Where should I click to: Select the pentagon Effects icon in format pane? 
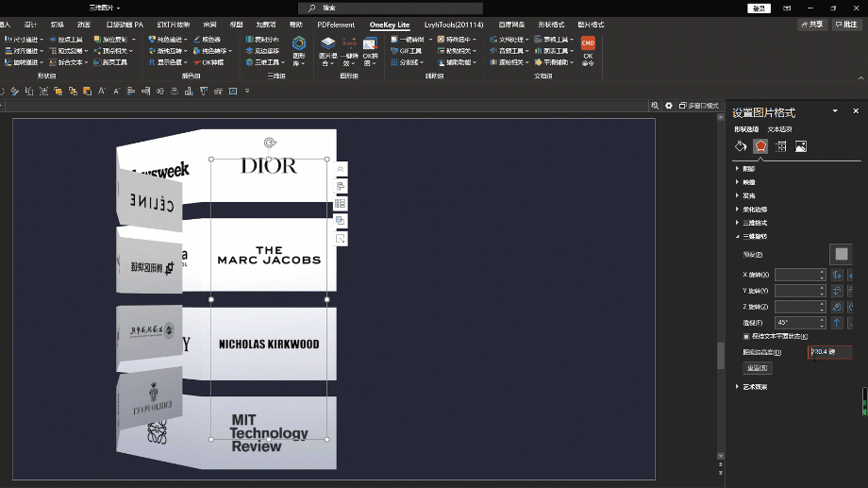760,146
